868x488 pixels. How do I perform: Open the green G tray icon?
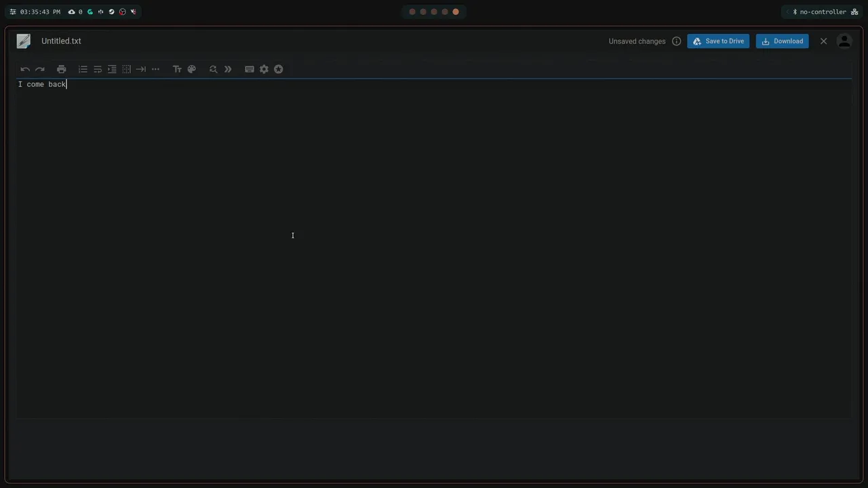coord(90,12)
